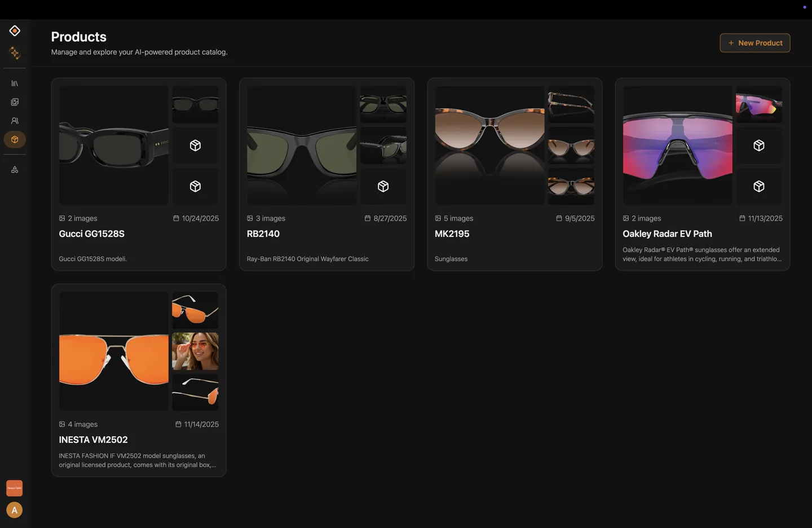
Task: Open the MK2195 bottom thumbnail
Action: [571, 186]
